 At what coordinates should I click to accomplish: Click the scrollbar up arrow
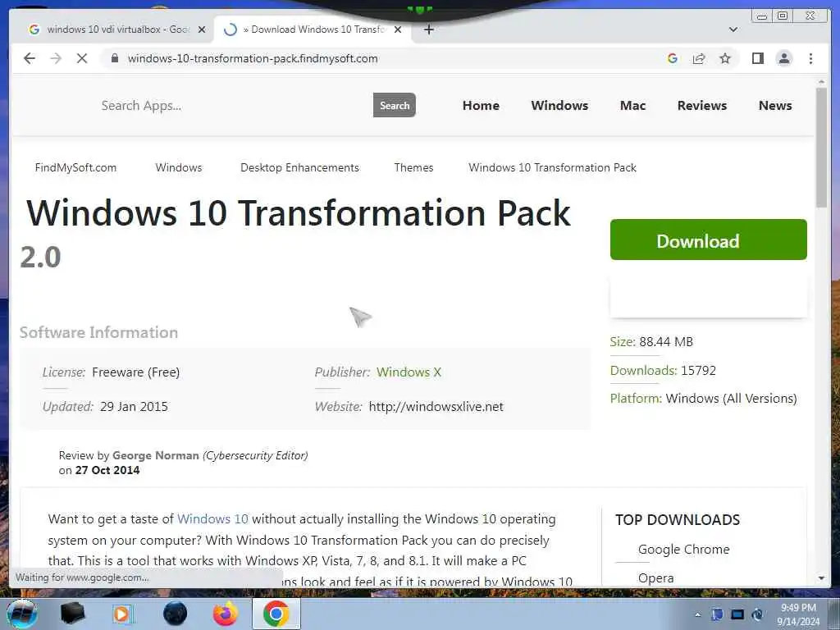coord(821,82)
